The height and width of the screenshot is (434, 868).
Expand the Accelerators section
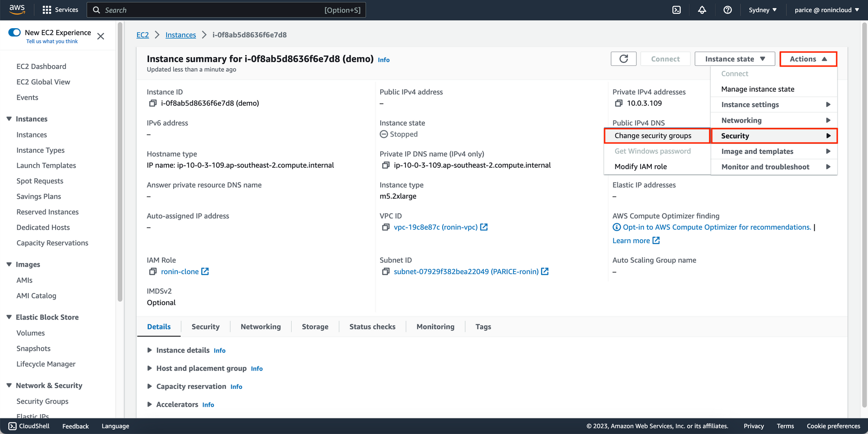150,405
